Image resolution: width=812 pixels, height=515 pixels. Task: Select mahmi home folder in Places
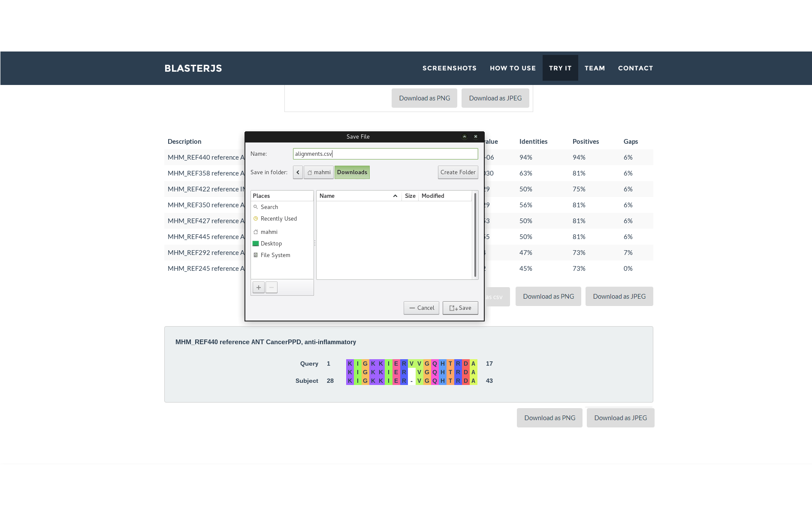click(x=269, y=232)
